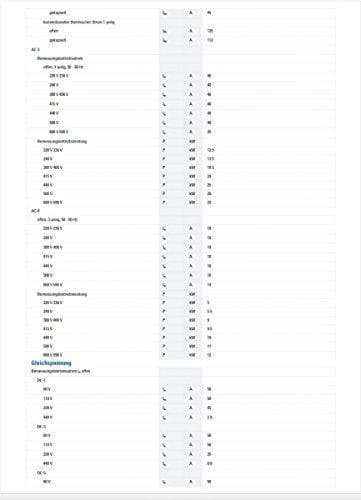Click 'offen, 3-polig, 50-60 Hz' under AC-3
The image size is (361, 500).
point(63,67)
